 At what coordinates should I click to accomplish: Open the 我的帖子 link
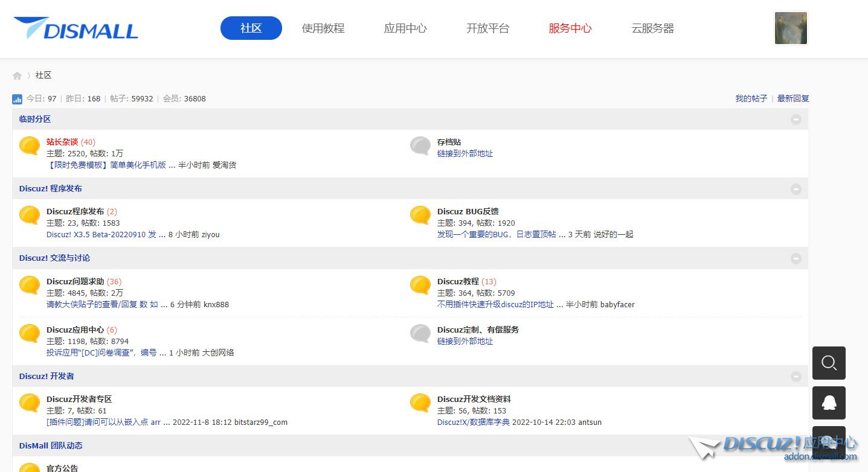tap(751, 98)
